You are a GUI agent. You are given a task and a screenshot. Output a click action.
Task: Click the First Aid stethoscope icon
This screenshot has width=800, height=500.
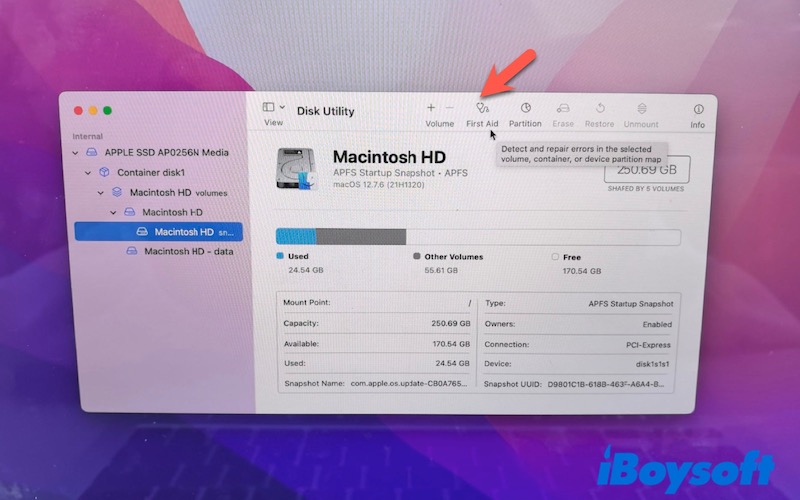click(x=482, y=108)
